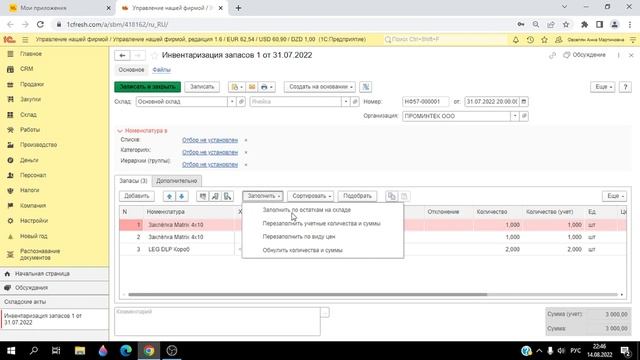This screenshot has height=360, width=640.
Task: Click the email envelope icon in document toolbar
Action: [x=252, y=87]
